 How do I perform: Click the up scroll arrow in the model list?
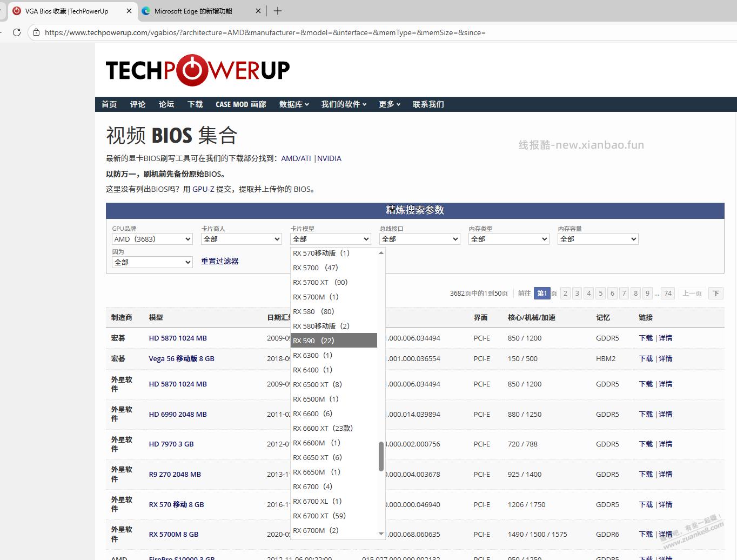(381, 252)
